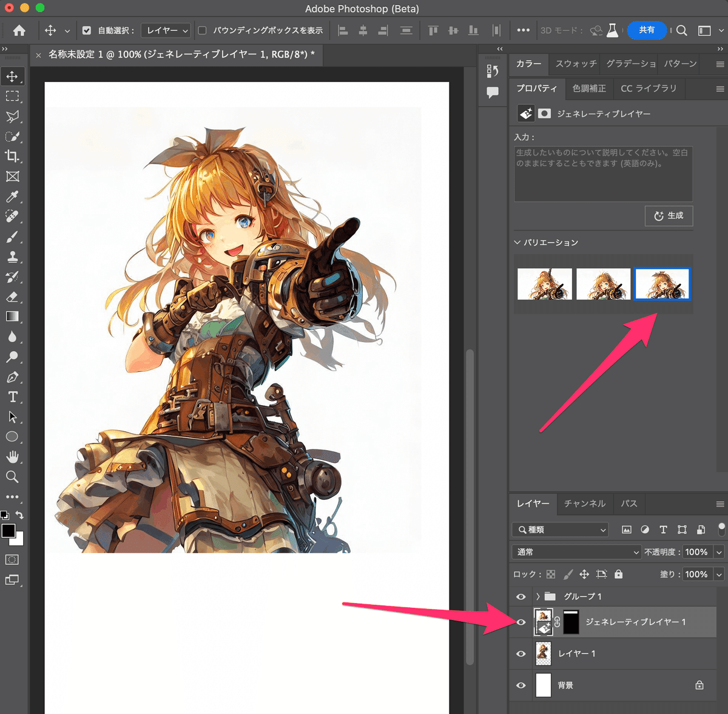Select the Gradient tool
Screen dimensions: 728x714
coord(13,316)
